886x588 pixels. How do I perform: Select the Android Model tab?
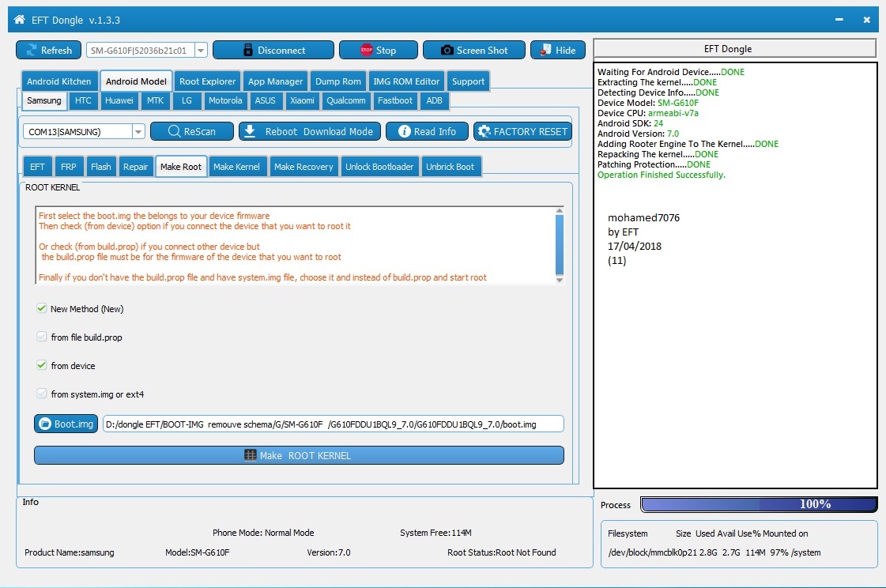coord(136,81)
